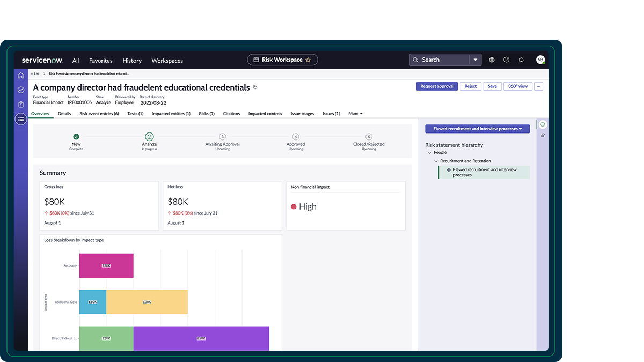The image size is (644, 362).
Task: Open the More tabs dropdown
Action: click(355, 114)
